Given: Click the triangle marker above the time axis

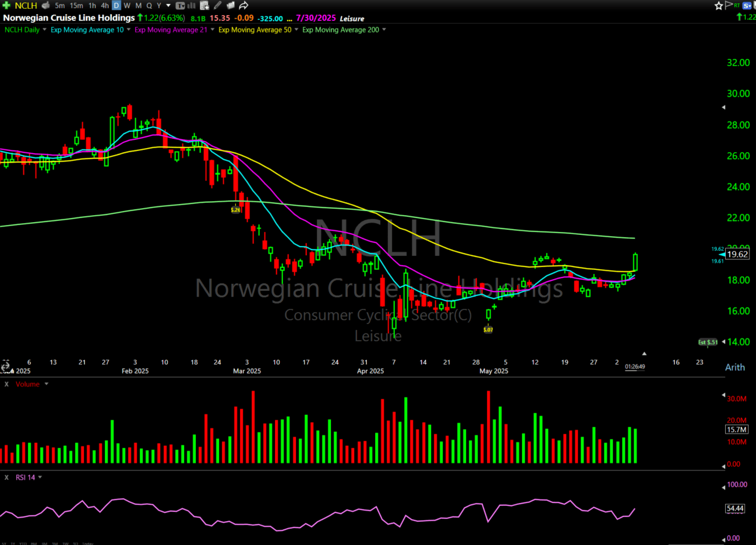Looking at the screenshot, I should click(x=644, y=353).
